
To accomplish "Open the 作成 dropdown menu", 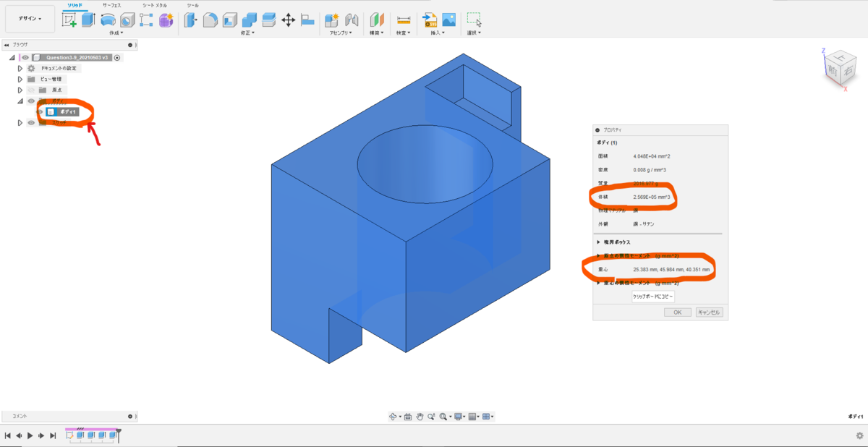I will tap(116, 33).
